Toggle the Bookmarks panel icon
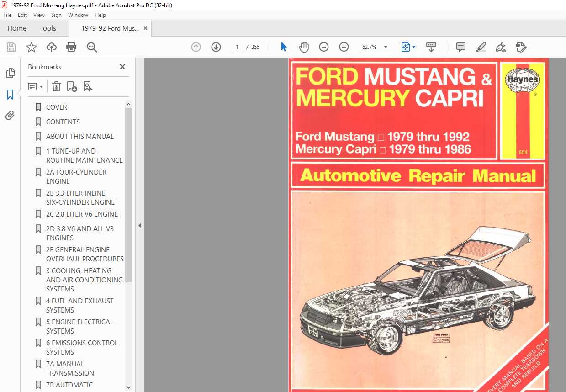This screenshot has width=566, height=392. 10,95
